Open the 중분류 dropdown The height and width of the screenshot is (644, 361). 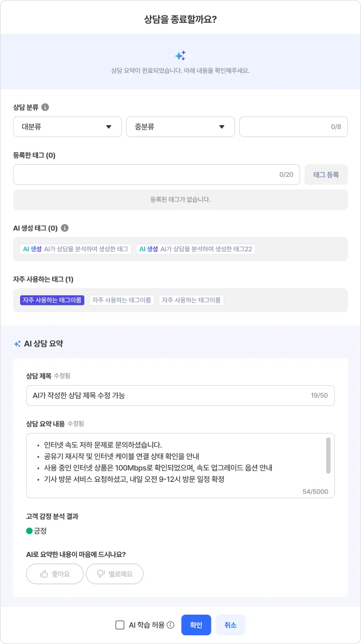180,127
